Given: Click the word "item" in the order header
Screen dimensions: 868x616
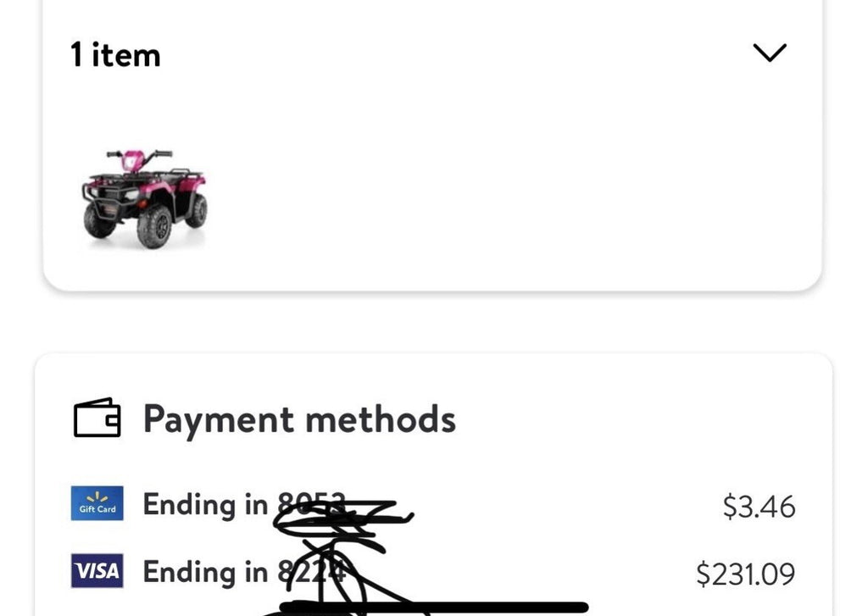Looking at the screenshot, I should pyautogui.click(x=127, y=55).
